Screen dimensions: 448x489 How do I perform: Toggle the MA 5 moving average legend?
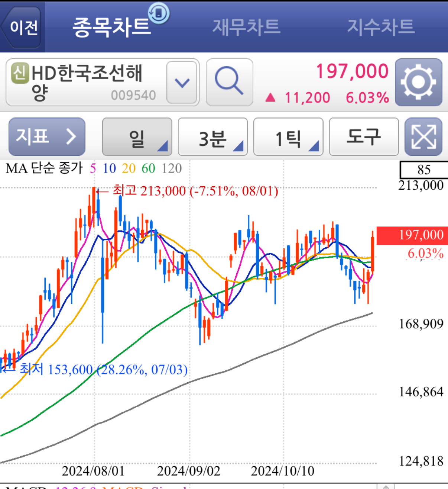pos(93,168)
